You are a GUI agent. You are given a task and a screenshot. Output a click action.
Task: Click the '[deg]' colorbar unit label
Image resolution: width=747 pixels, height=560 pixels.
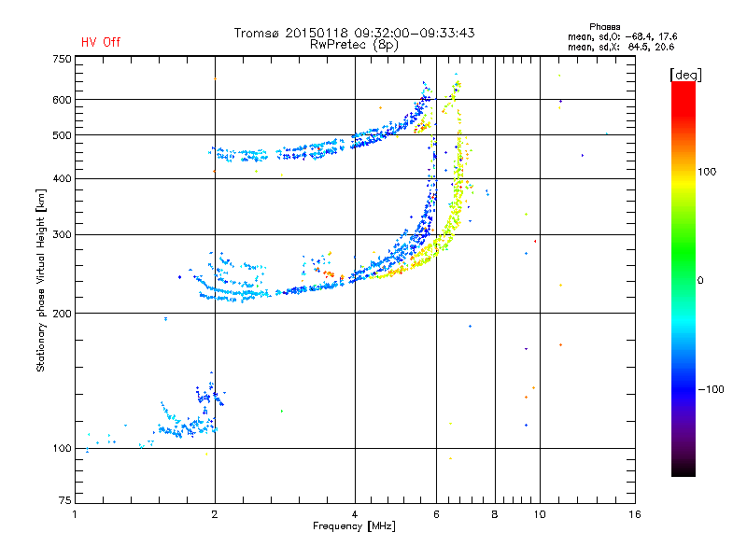[685, 75]
